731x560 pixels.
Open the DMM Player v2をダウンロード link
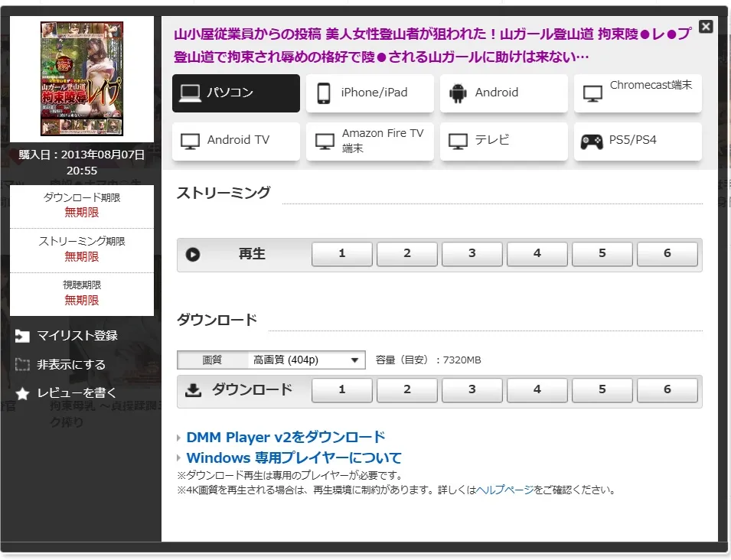286,438
